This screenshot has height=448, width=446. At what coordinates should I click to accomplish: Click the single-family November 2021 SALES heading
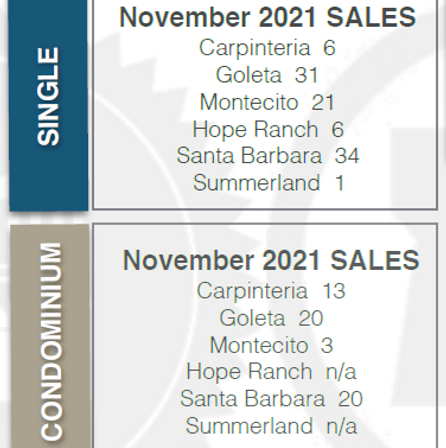(267, 18)
